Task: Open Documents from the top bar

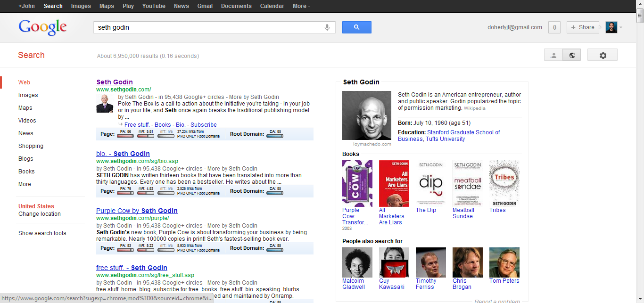Action: tap(236, 6)
